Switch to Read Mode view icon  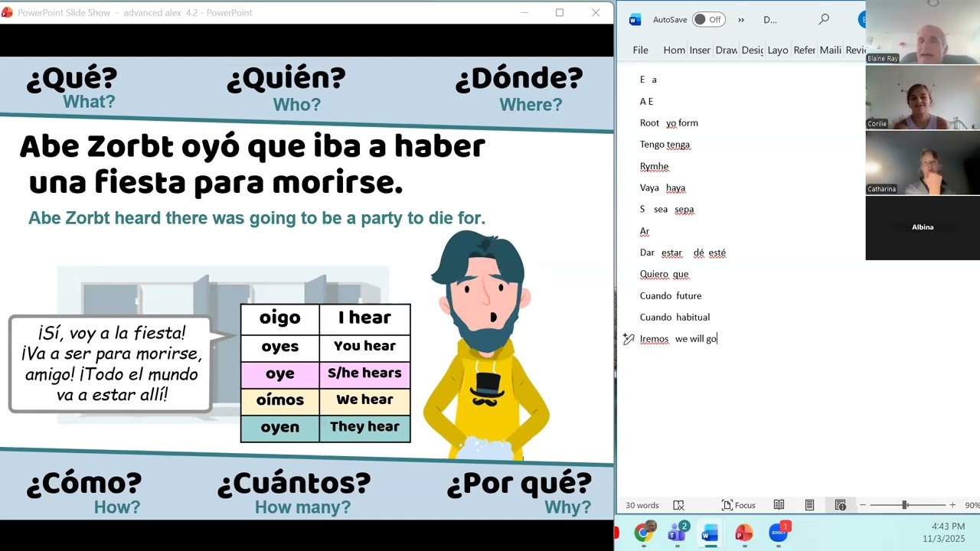(779, 505)
